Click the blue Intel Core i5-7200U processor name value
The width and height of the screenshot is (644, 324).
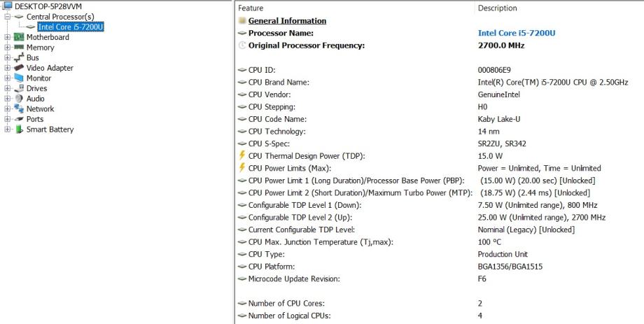pyautogui.click(x=517, y=33)
